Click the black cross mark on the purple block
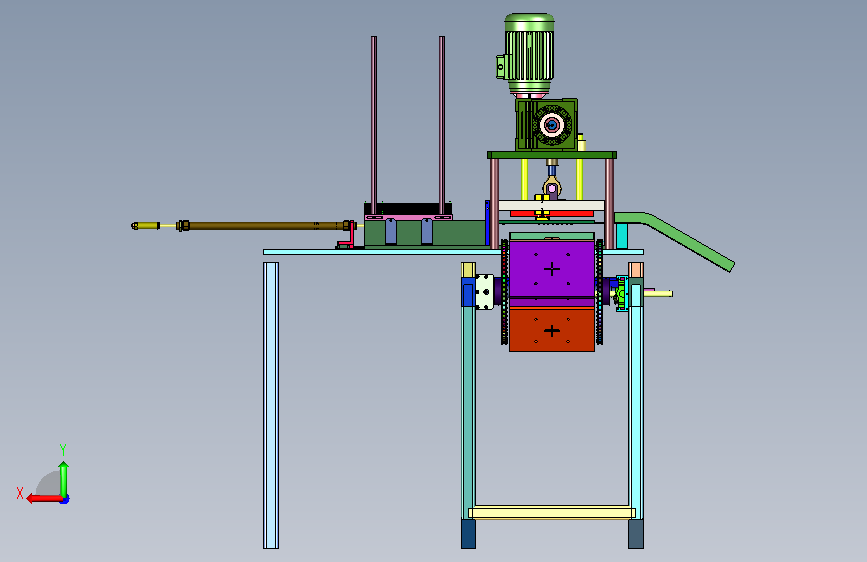Viewport: 867px width, 562px height. tap(552, 269)
